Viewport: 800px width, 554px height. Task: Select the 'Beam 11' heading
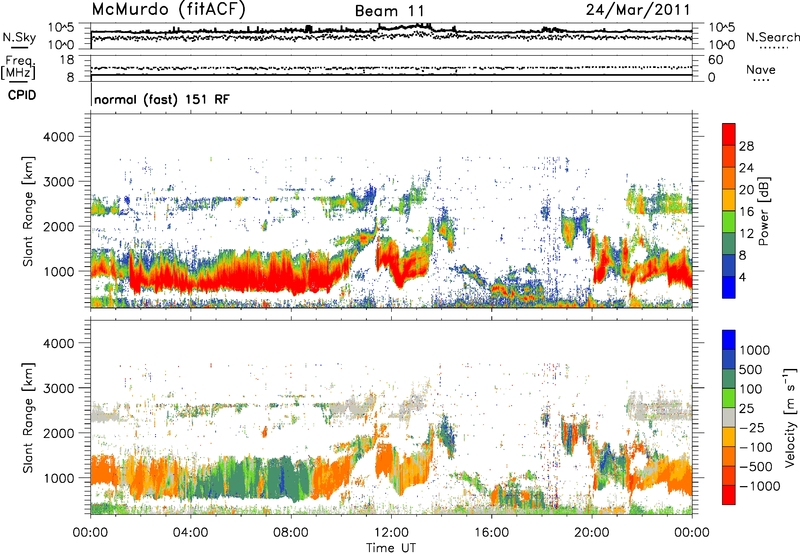(390, 11)
